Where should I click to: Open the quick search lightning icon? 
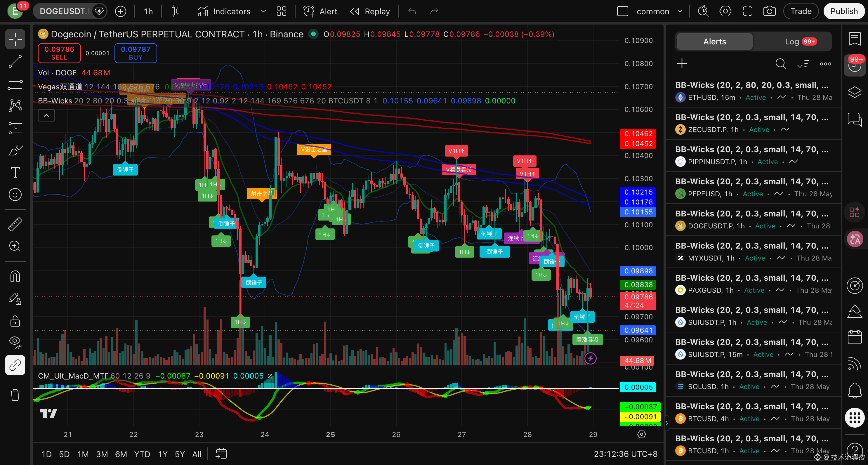click(703, 11)
